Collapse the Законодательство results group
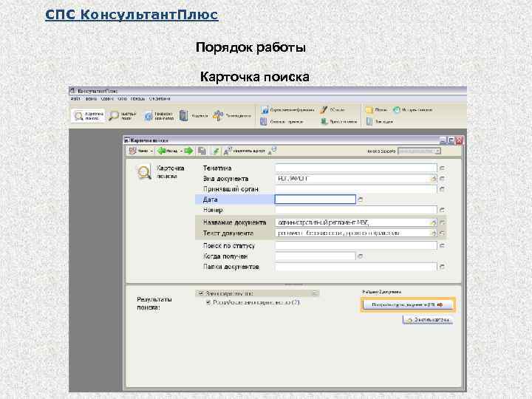This screenshot has height=399, width=532. tap(315, 293)
